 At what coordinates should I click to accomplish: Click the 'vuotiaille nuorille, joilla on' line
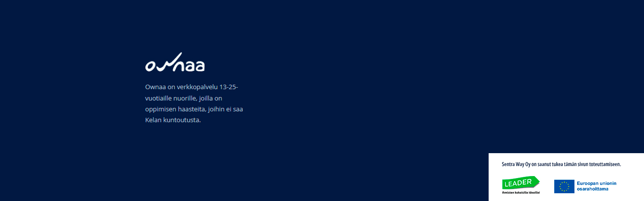[x=184, y=98]
